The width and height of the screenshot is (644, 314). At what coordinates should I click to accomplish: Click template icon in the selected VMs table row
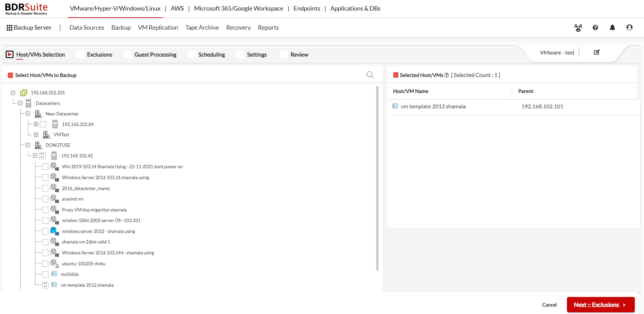[395, 106]
